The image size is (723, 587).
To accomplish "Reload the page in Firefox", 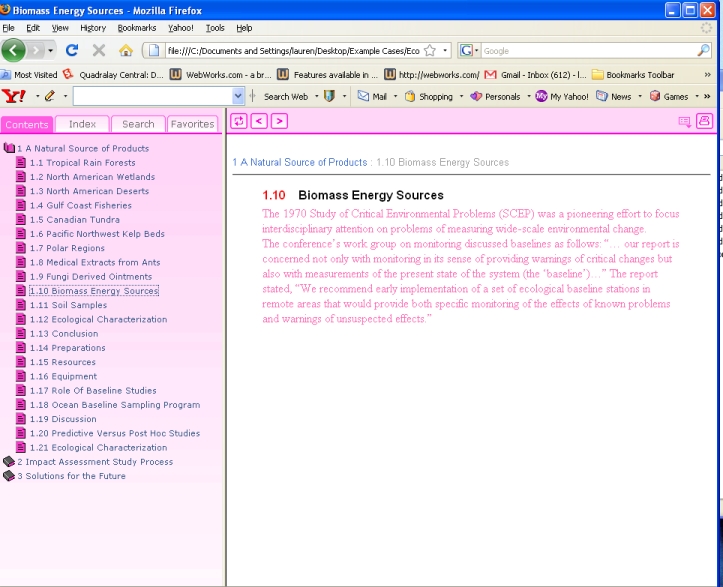I will point(72,50).
